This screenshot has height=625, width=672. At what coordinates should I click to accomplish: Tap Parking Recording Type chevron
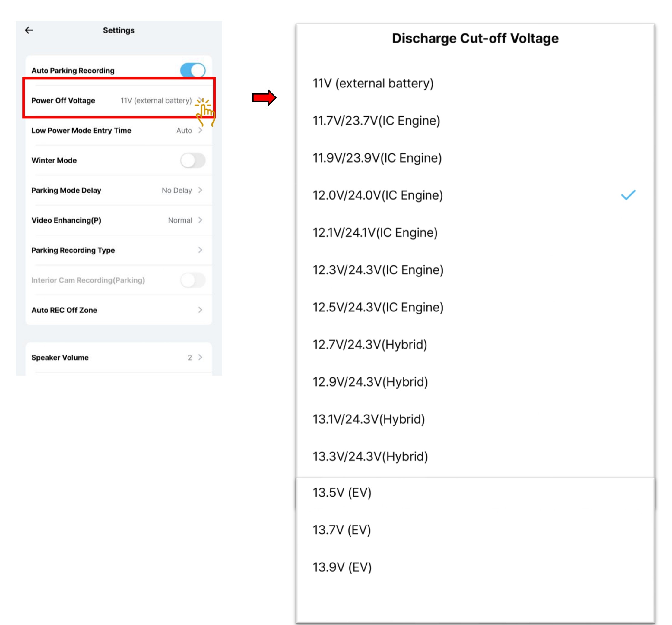coord(200,250)
